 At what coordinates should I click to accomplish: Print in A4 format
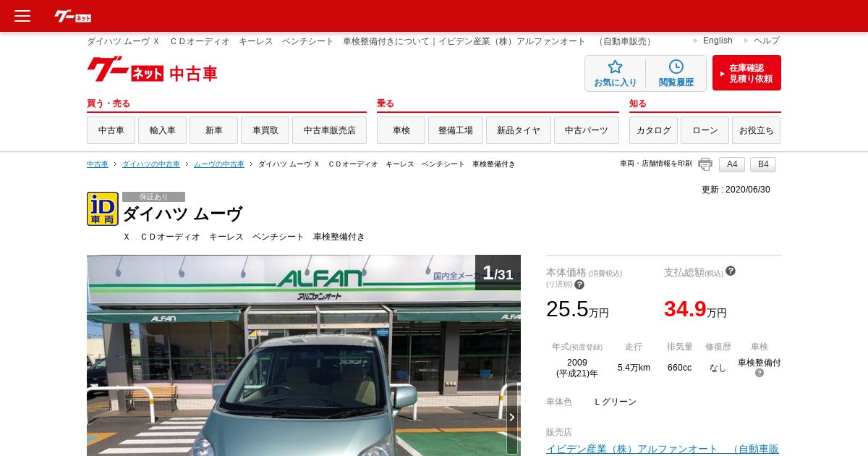pyautogui.click(x=732, y=164)
